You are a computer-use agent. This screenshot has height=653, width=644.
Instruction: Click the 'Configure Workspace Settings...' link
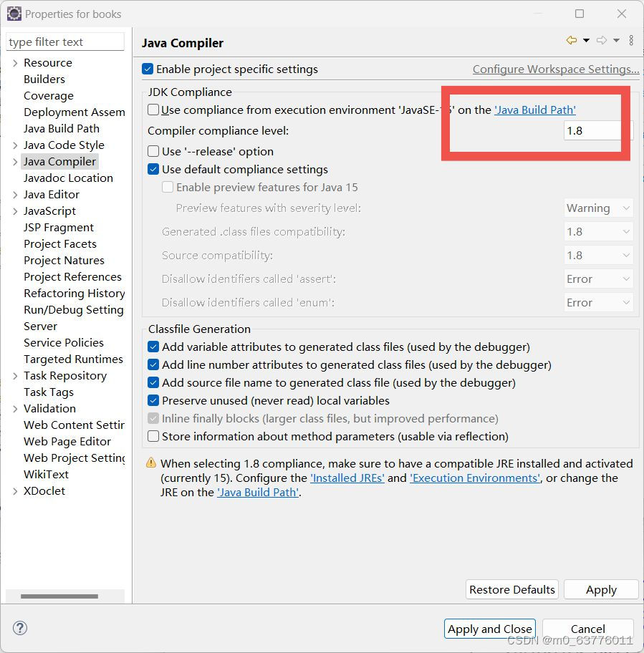pos(555,69)
